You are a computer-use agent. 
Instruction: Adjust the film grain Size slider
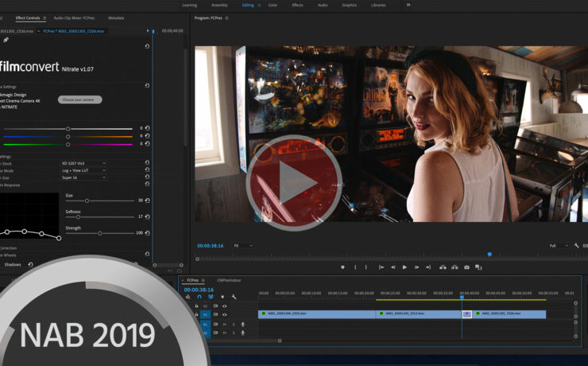[87, 201]
